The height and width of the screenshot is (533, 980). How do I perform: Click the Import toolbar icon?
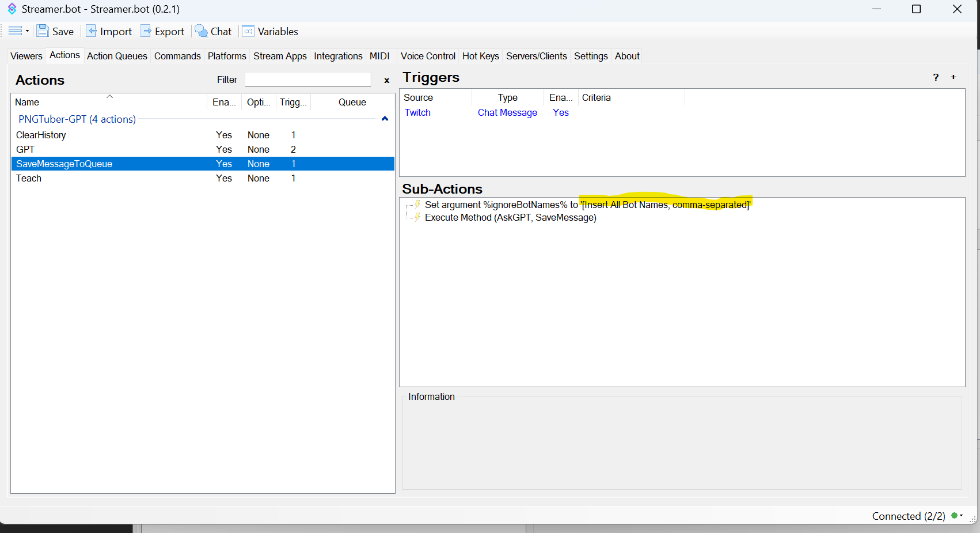point(92,31)
